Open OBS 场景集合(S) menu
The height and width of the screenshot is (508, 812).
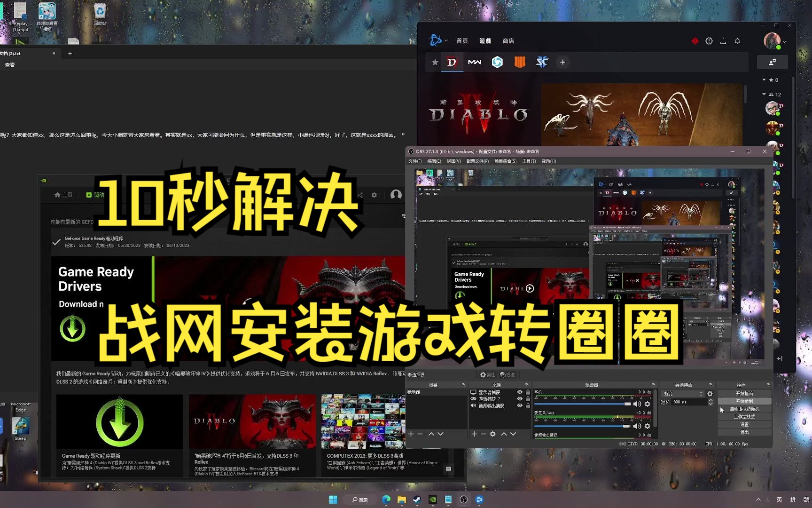pyautogui.click(x=505, y=161)
